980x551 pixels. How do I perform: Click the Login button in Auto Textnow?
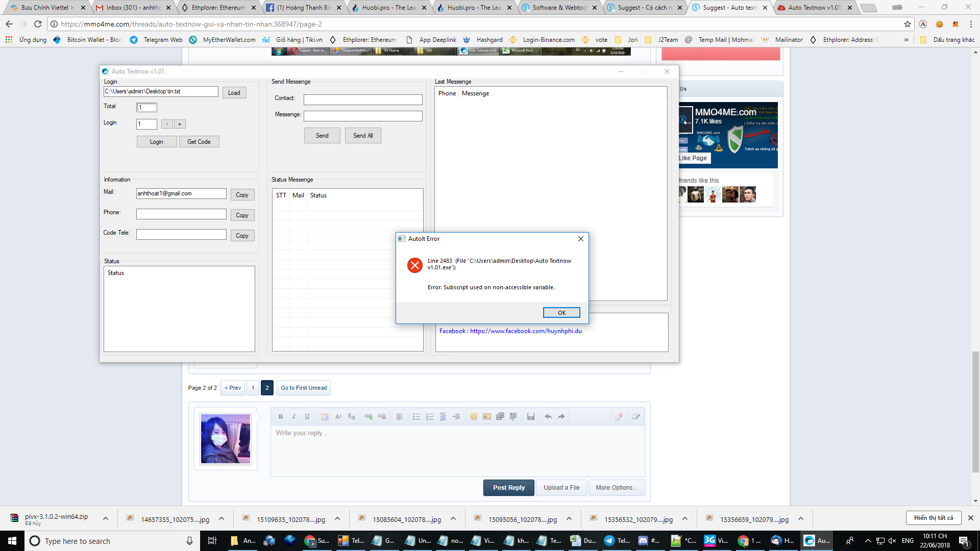[x=156, y=141]
